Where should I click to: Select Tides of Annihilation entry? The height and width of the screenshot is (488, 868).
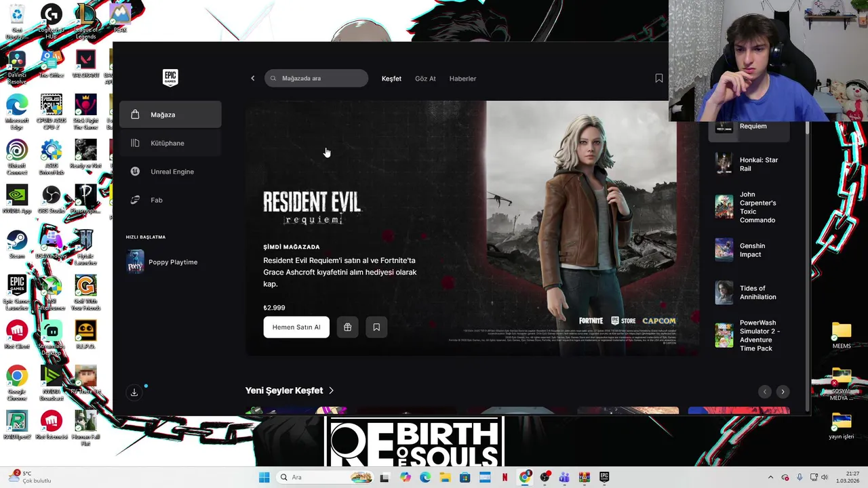pos(749,292)
